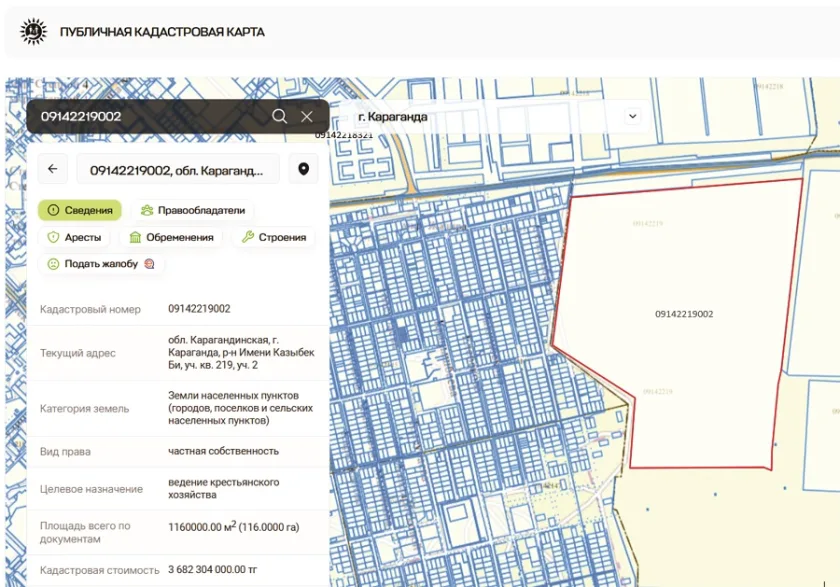Image resolution: width=840 pixels, height=587 pixels.
Task: Click the Площадь value 1160000.00 м²
Action: [x=233, y=526]
